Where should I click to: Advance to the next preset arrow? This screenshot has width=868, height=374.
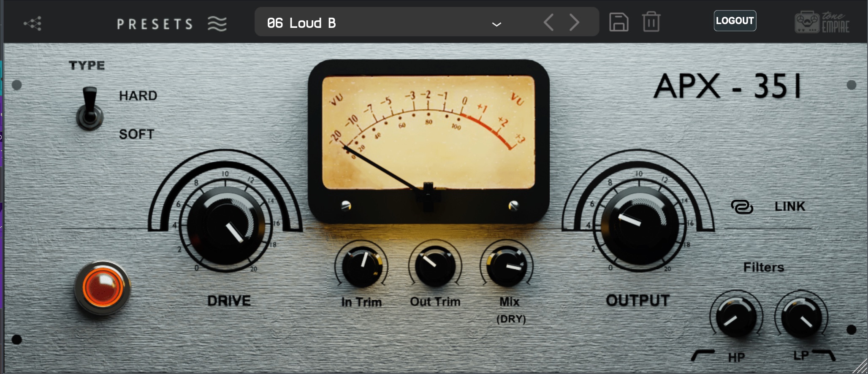click(x=574, y=22)
